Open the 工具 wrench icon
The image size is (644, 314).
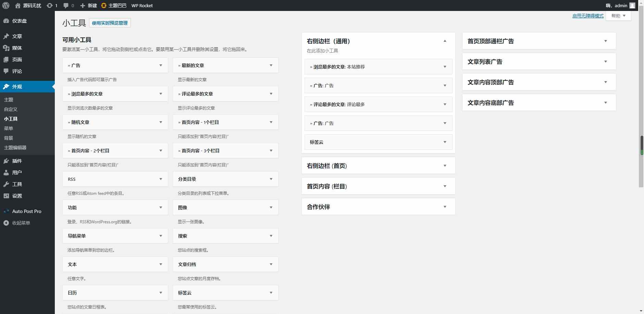coord(6,184)
